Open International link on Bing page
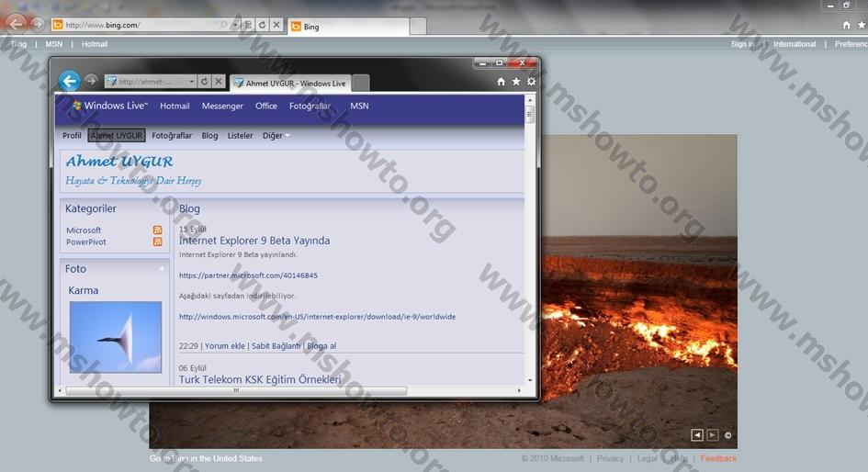 point(795,44)
